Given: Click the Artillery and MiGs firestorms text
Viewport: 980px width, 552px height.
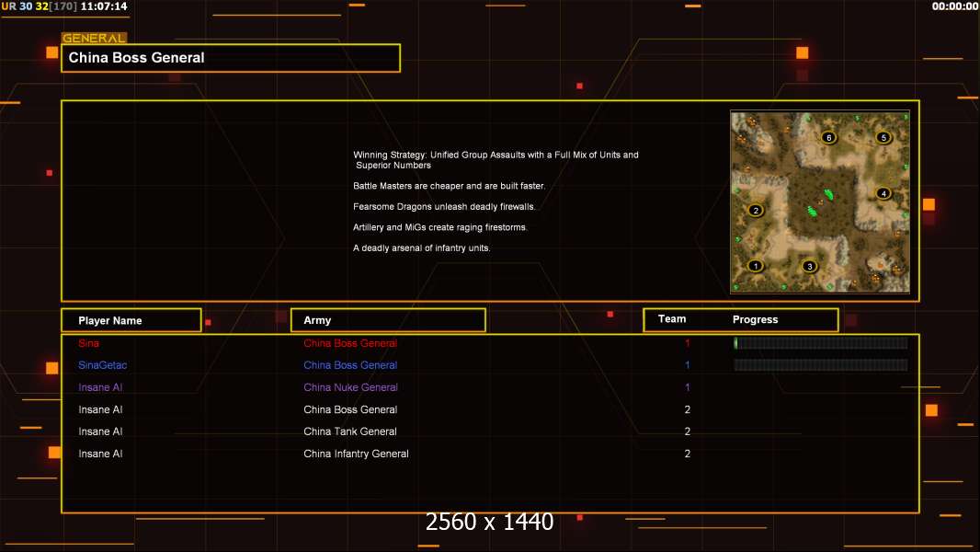Looking at the screenshot, I should point(440,227).
